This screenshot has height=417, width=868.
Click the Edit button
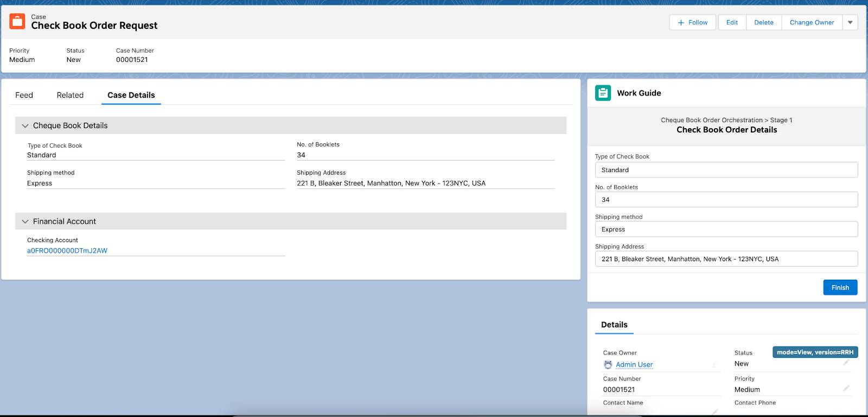click(732, 22)
